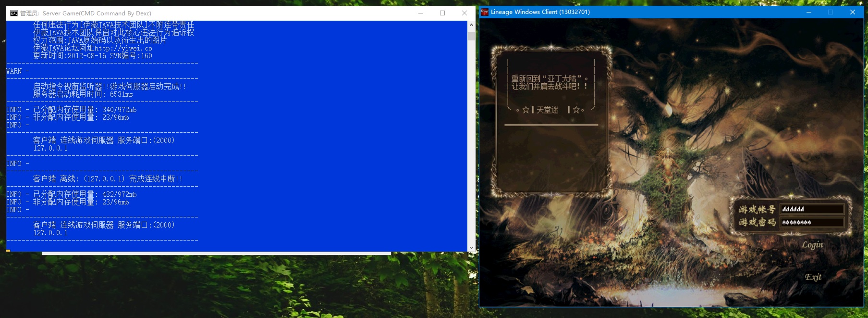
Task: Click the 游戏密码 label
Action: 757,222
